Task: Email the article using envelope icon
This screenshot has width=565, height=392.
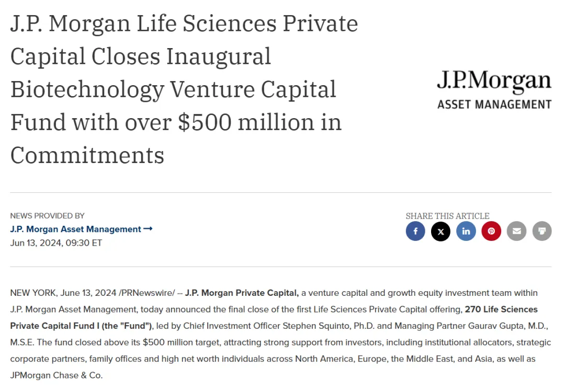Action: point(516,231)
